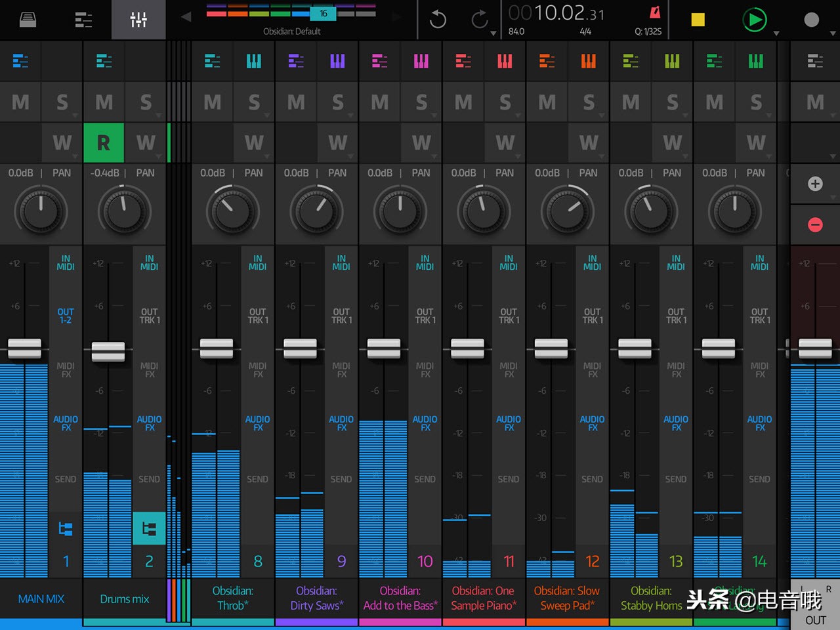
Task: Remove a track with the minus button
Action: 814,224
